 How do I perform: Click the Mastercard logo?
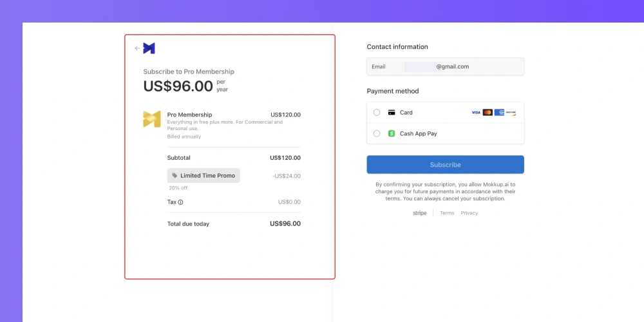pos(488,113)
